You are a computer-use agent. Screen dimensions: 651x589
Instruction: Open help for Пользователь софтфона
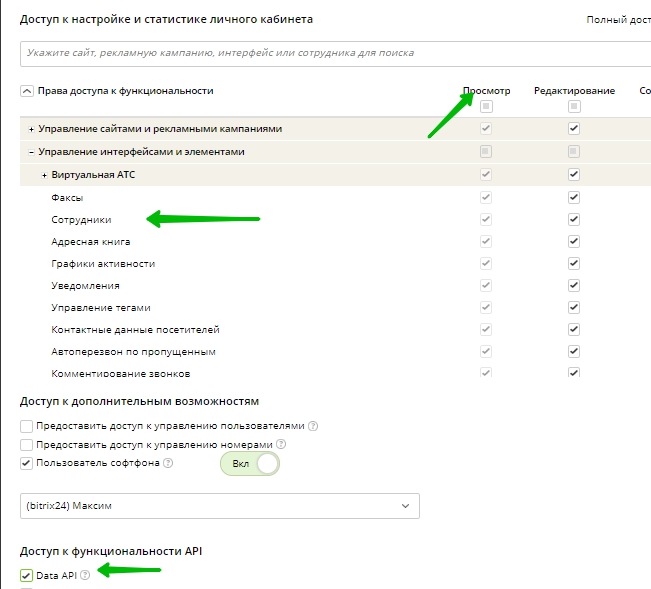point(168,462)
